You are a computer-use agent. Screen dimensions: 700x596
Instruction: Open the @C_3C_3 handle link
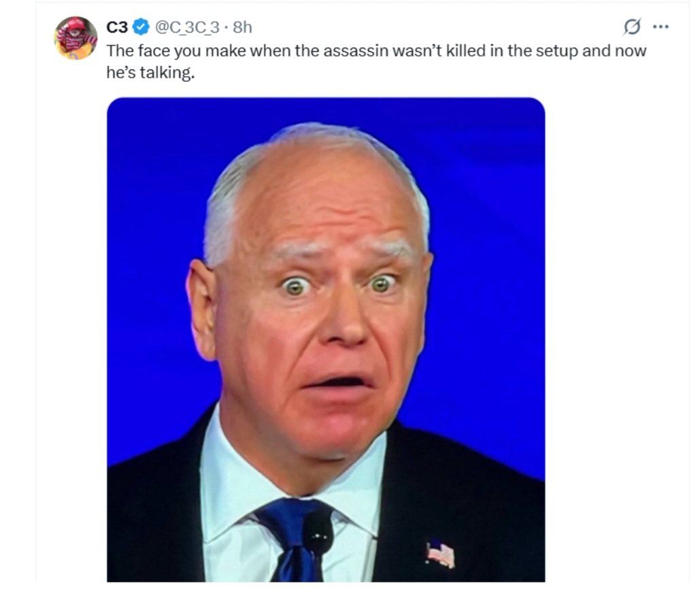coord(187,27)
